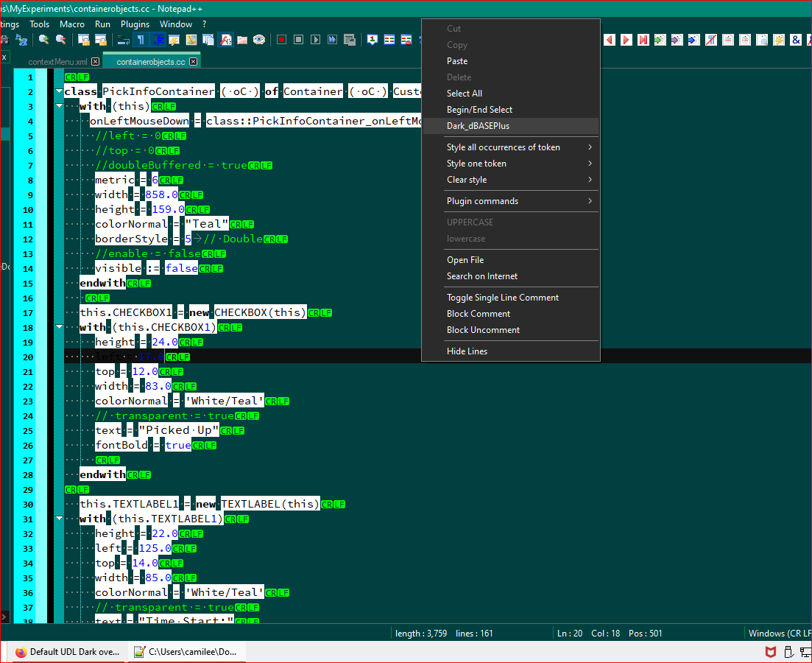Toggle Show All Characters pilcrow icon
Viewport: 812px width, 663px height.
click(141, 40)
